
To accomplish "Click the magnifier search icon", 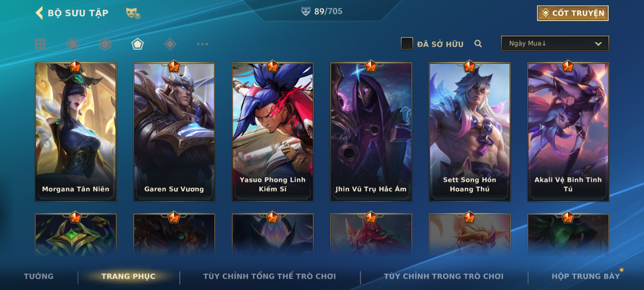I will pos(478,44).
